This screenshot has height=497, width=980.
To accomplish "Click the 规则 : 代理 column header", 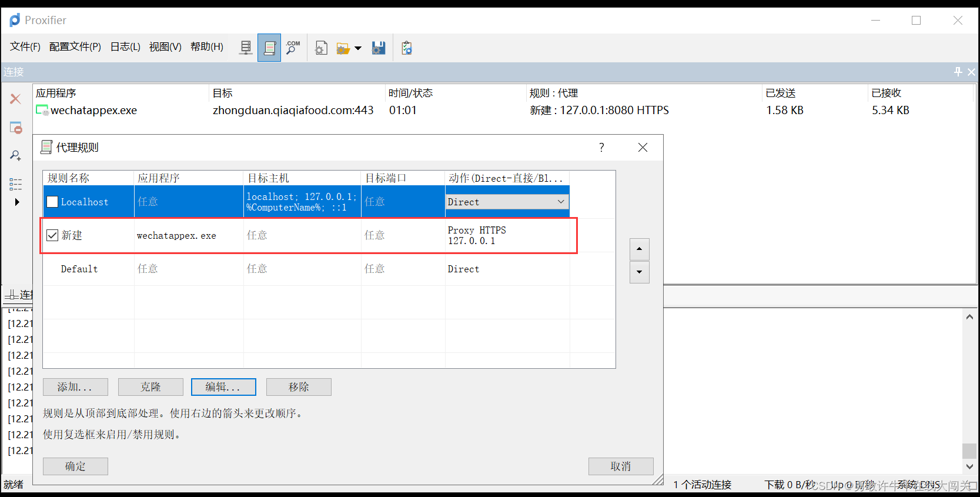I will click(644, 93).
